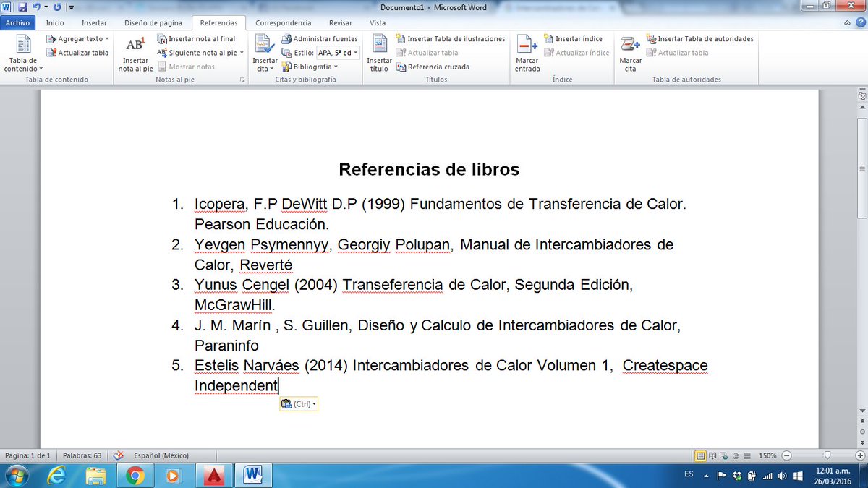Switch to Full Screen Reading view
Screen dimensions: 868x488
click(x=712, y=455)
